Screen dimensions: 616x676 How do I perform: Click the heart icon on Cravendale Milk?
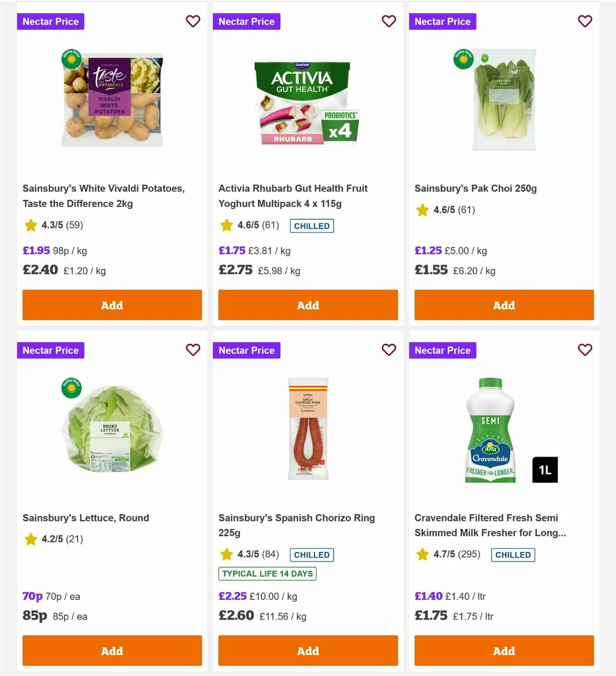[x=585, y=350]
